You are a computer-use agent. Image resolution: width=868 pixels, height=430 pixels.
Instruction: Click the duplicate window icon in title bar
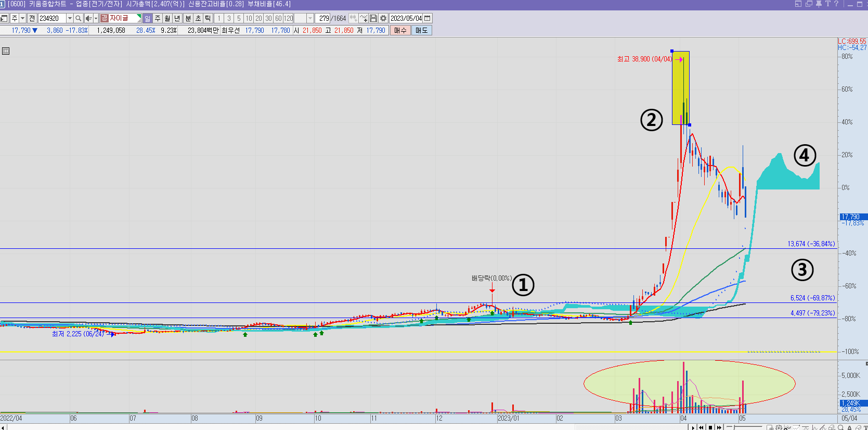809,4
